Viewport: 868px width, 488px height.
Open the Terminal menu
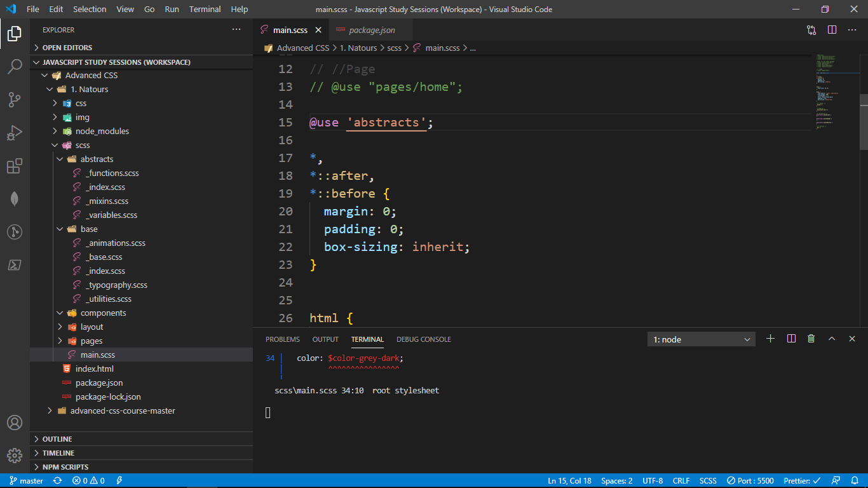[x=205, y=9]
